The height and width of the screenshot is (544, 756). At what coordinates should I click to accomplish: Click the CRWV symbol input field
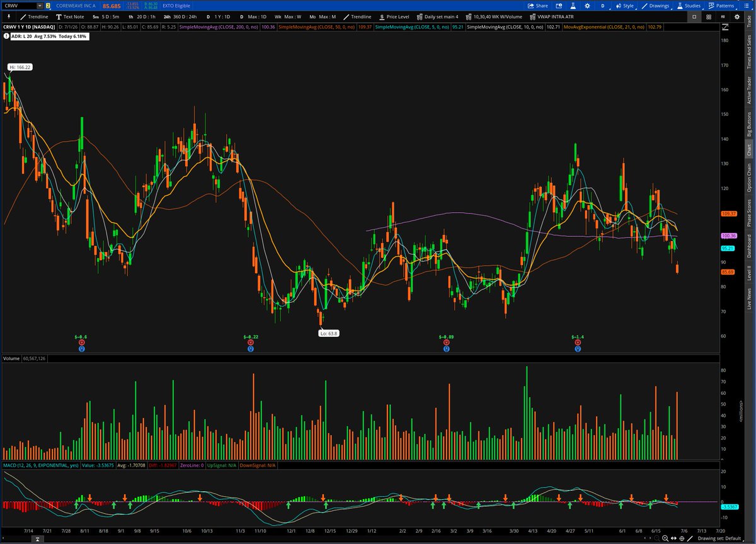tap(20, 6)
